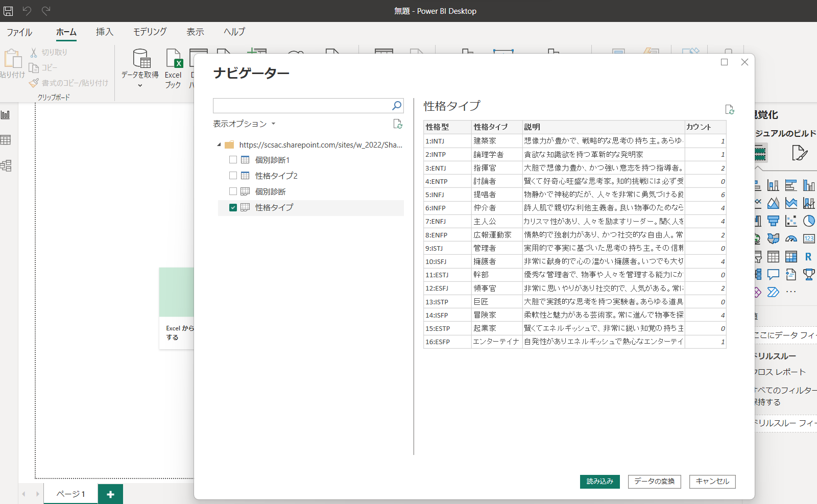Collapse the SharePoint URL tree node
Viewport: 817px width, 504px height.
click(219, 145)
